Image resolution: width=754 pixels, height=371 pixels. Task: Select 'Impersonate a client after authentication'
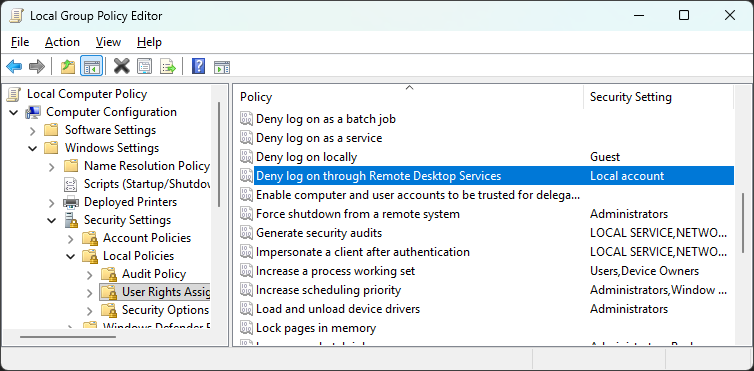pyautogui.click(x=363, y=252)
